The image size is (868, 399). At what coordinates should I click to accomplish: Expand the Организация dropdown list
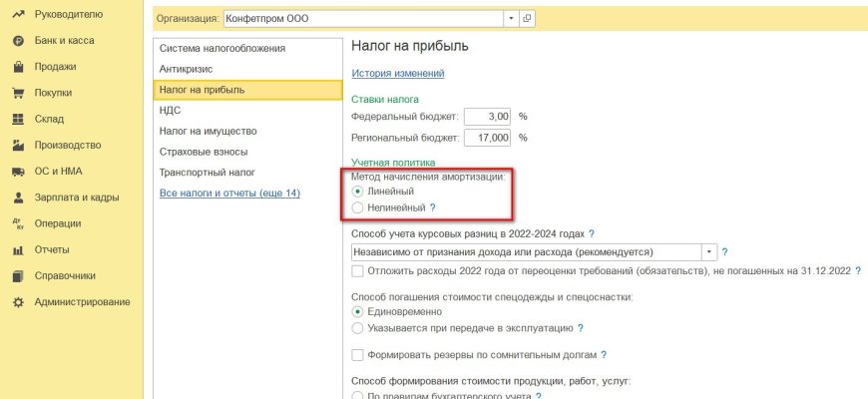coord(512,18)
